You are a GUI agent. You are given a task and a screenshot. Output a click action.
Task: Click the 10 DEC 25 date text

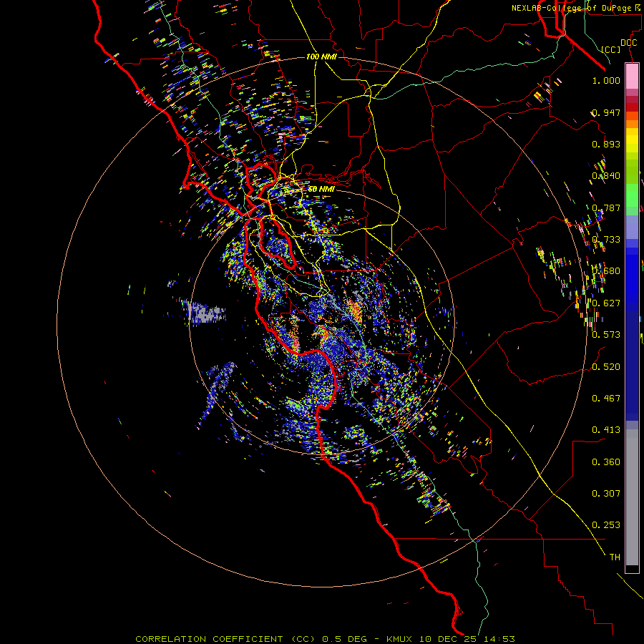448,639
